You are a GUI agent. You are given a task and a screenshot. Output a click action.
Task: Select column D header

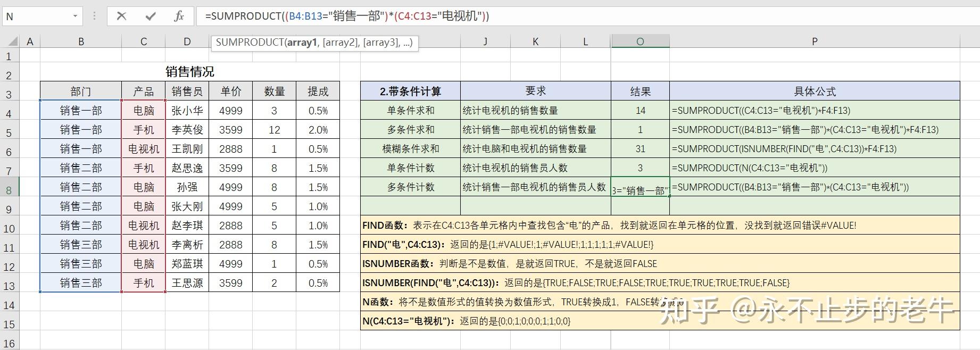[x=187, y=41]
